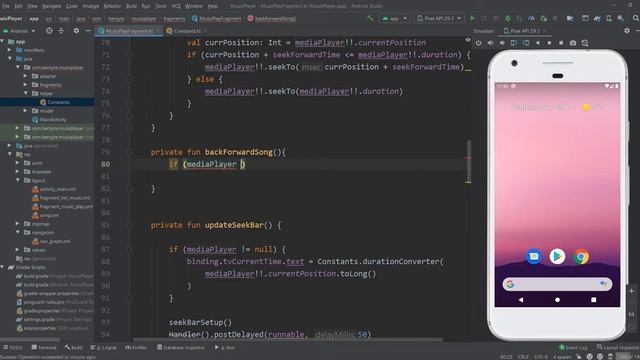
Task: Click Select Opened File target icon
Action: 49,31
